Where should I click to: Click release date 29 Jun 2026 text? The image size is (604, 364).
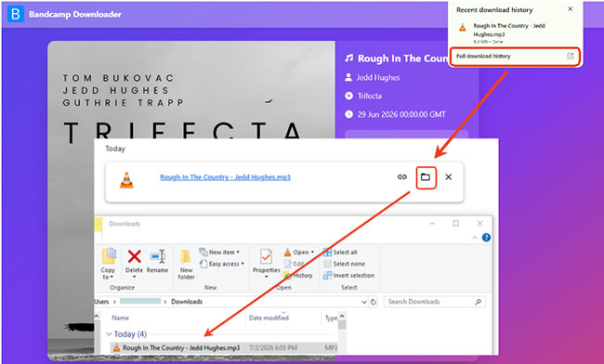tap(401, 114)
